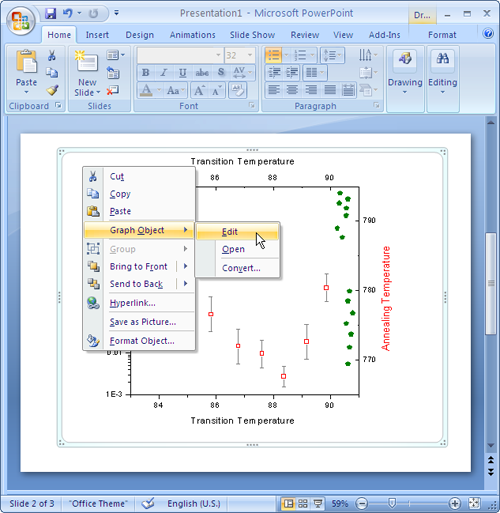The image size is (500, 513).
Task: Click the Office button orb
Action: pyautogui.click(x=20, y=21)
